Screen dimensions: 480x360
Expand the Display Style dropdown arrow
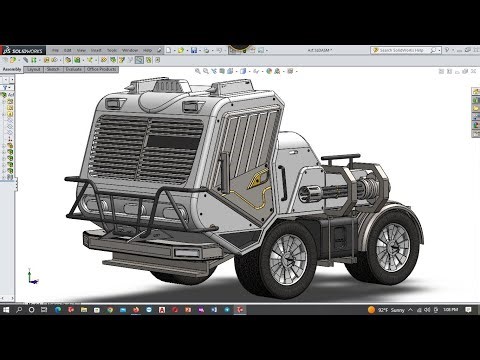click(x=249, y=71)
